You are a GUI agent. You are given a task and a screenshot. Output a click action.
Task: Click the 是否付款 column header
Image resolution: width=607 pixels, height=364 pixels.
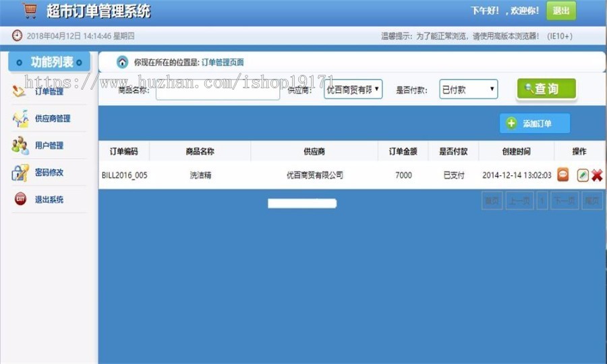click(x=453, y=151)
